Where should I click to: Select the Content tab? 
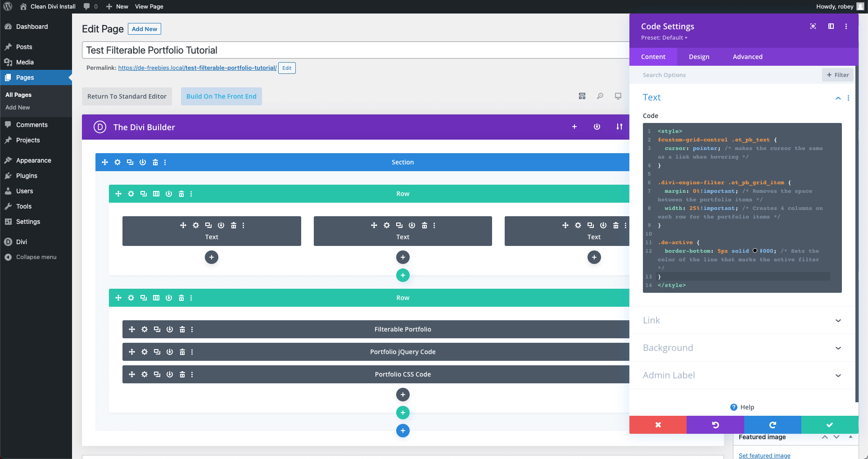point(653,57)
